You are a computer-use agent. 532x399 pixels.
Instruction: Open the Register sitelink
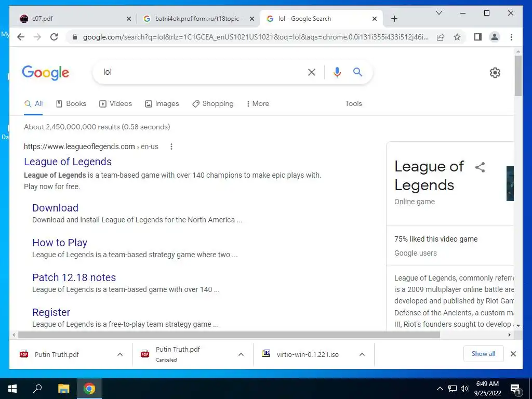[x=51, y=312]
